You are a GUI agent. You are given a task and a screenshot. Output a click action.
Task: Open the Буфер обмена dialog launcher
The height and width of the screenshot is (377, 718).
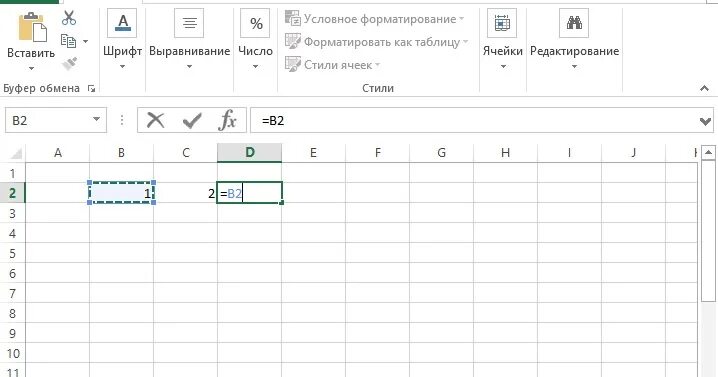[92, 88]
